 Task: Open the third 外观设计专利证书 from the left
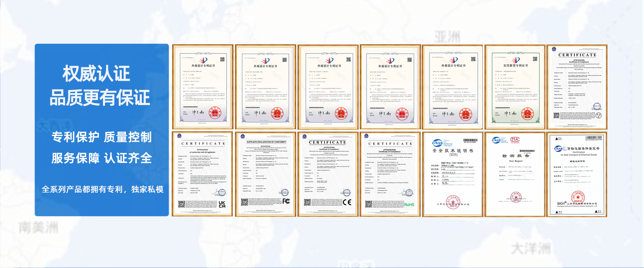328,87
